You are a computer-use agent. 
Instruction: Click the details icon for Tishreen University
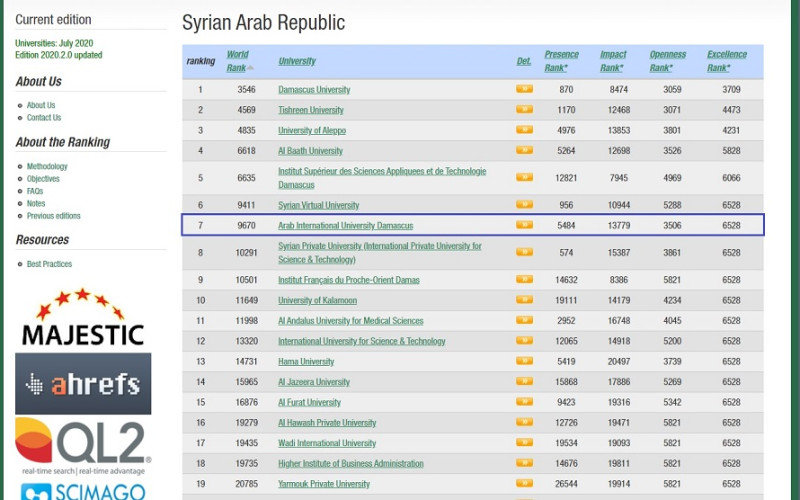point(524,110)
